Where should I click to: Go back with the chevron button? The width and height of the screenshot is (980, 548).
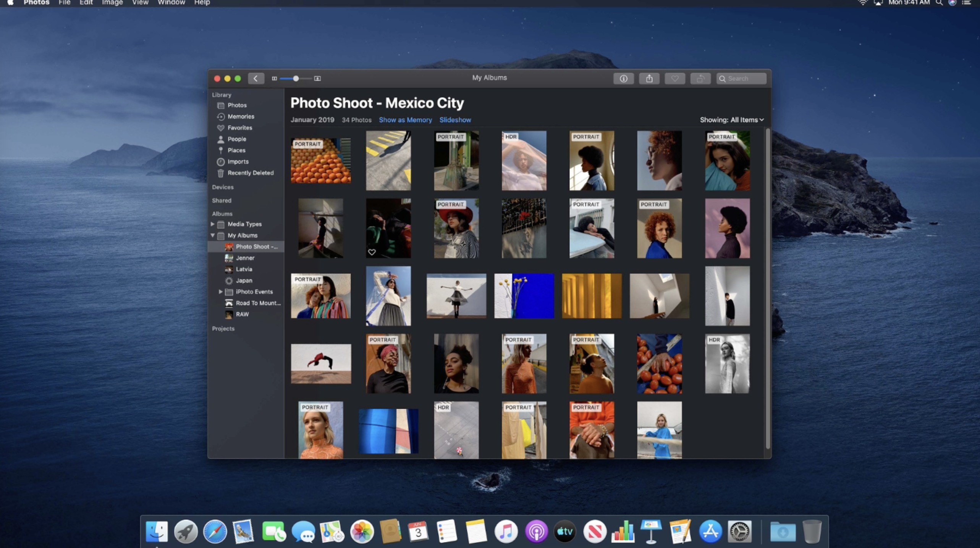256,79
